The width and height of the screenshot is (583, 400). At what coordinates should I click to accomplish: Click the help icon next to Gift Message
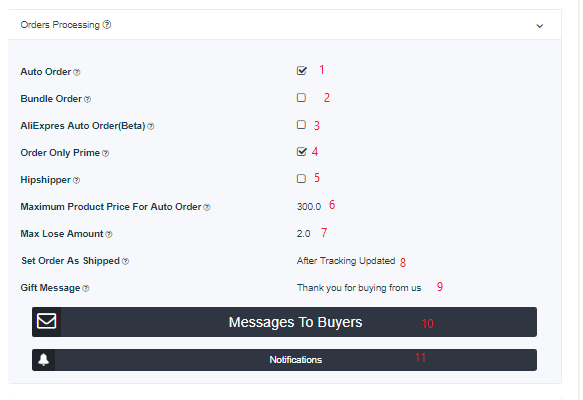[86, 288]
